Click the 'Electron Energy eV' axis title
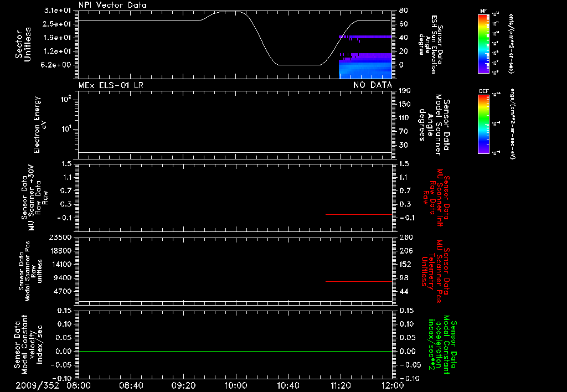 click(40, 125)
